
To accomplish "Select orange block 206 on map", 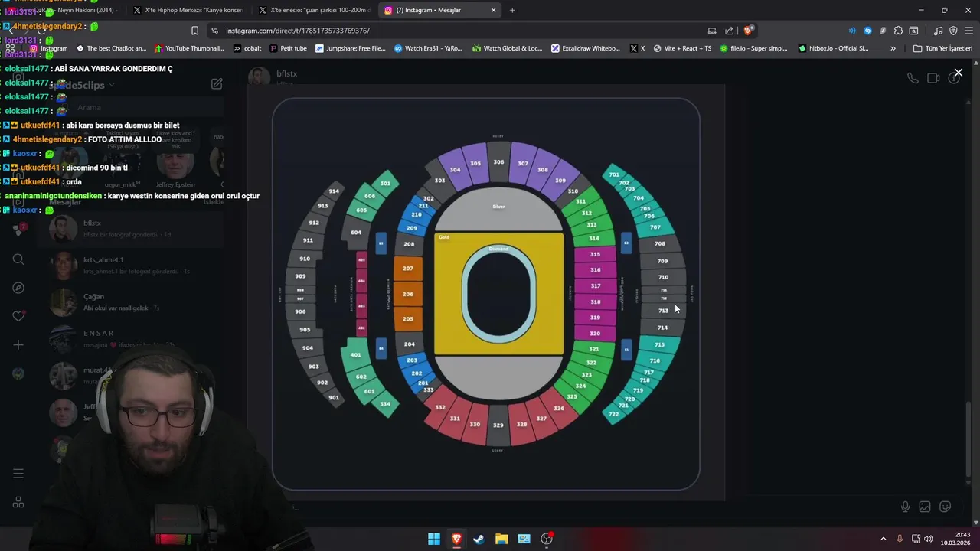I will coord(407,294).
